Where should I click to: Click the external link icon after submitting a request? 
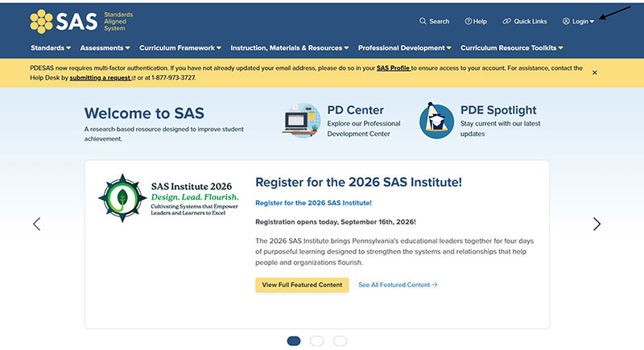click(x=134, y=78)
